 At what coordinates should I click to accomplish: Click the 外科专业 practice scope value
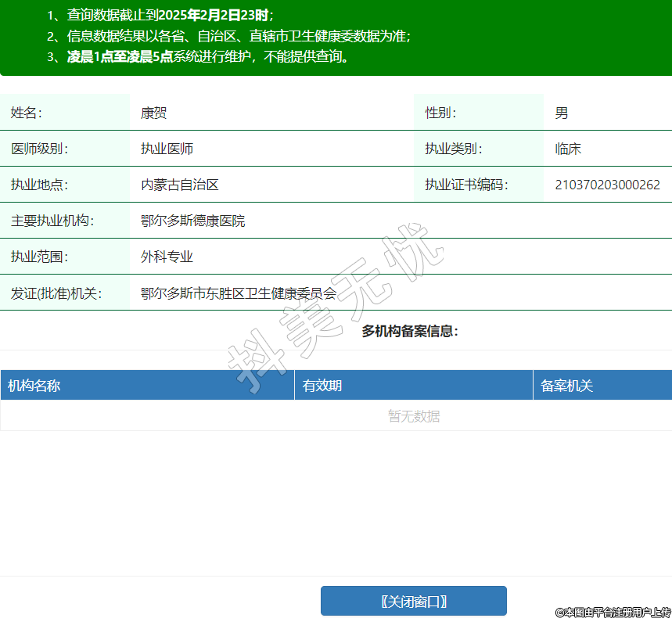point(167,257)
